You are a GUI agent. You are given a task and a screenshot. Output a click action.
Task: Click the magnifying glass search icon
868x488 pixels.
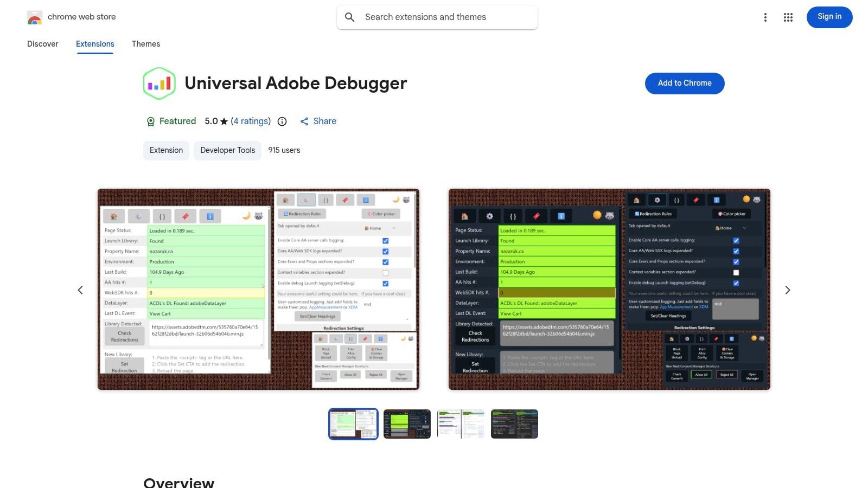(x=350, y=17)
